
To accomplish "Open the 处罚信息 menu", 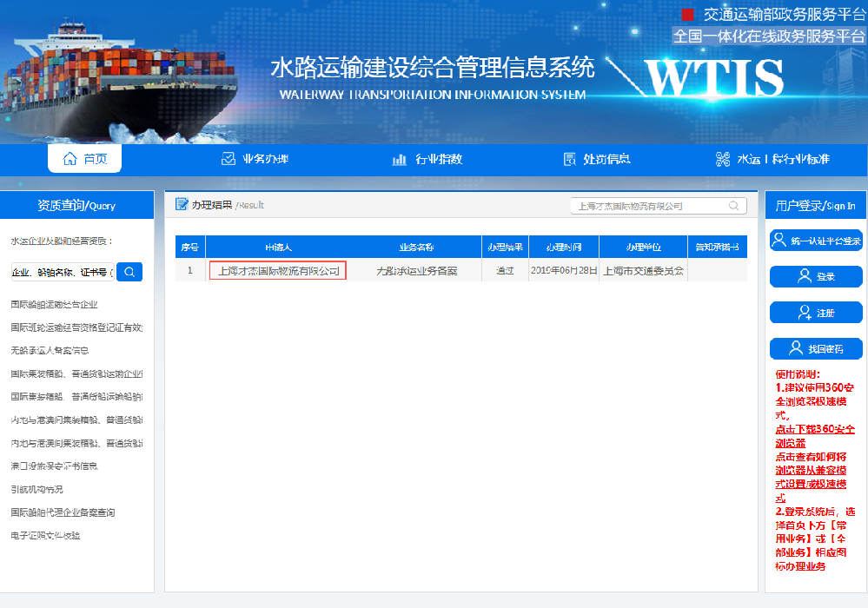I will click(x=597, y=159).
